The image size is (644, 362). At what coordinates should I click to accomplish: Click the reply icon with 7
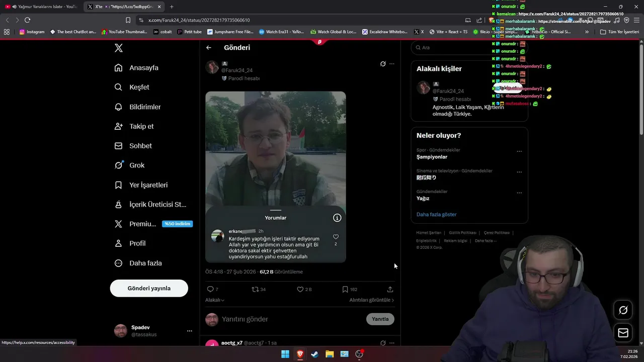210,289
